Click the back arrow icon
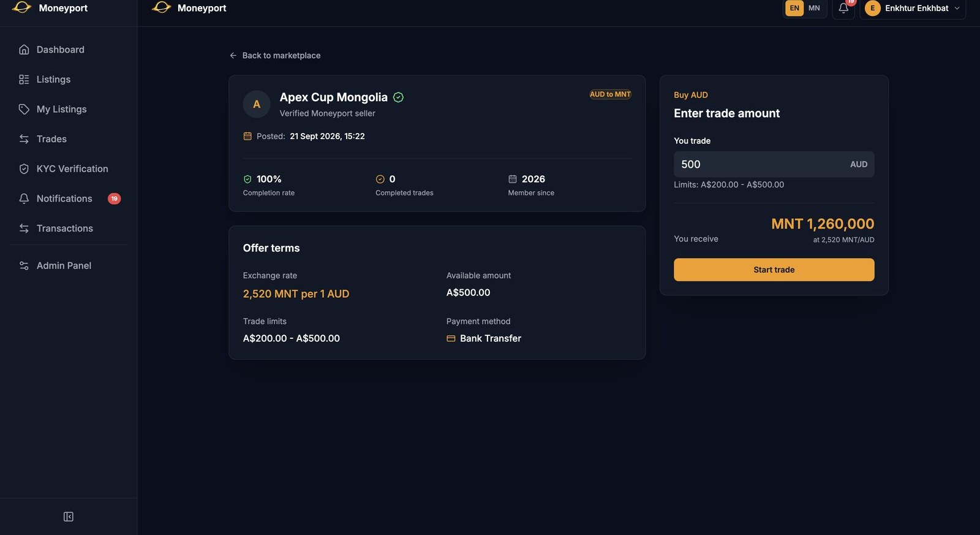This screenshot has width=980, height=535. tap(233, 56)
